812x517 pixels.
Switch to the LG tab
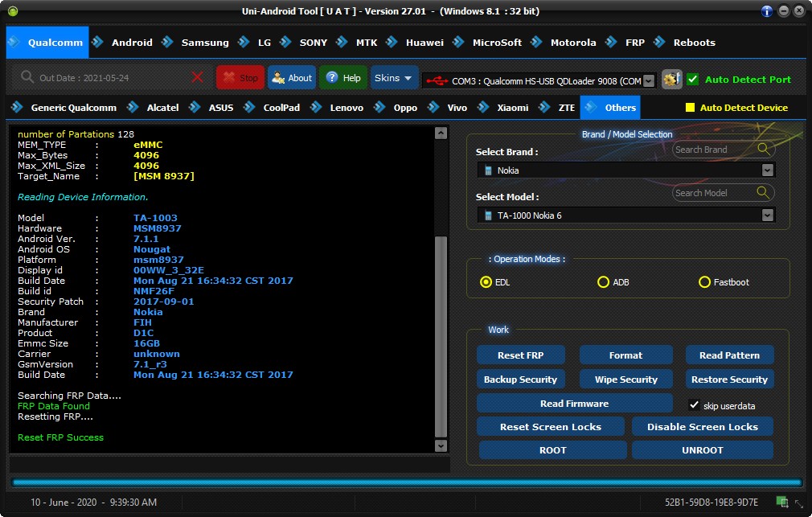tap(256, 43)
